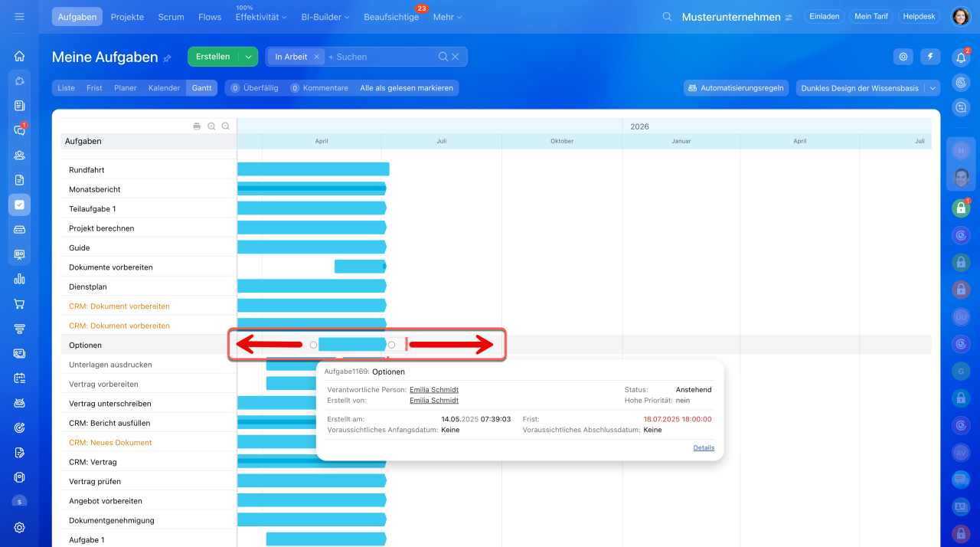Screen dimensions: 980x547
Task: Go to Home in left sidebar
Action: [19, 56]
